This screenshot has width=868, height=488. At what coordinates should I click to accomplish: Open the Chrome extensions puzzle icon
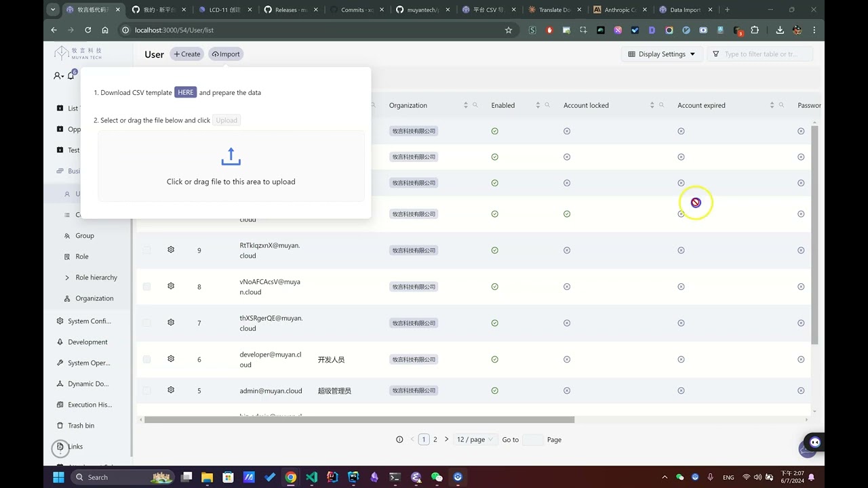[755, 30]
